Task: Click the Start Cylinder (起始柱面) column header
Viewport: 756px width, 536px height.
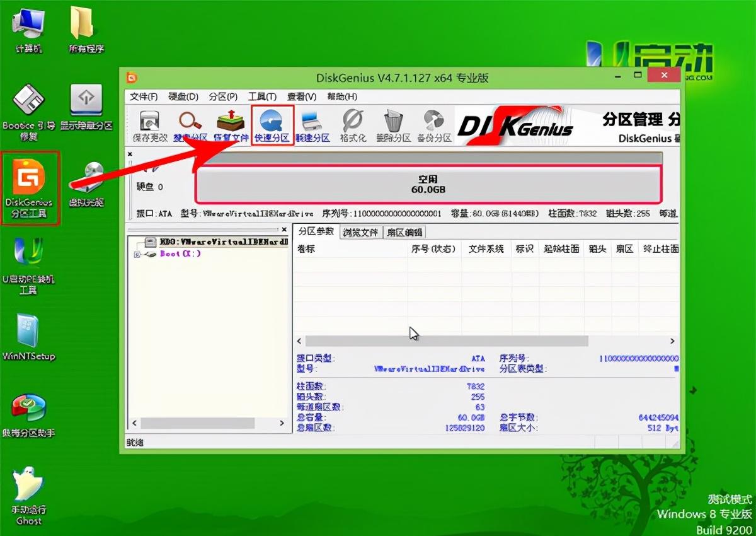Action: [x=561, y=248]
